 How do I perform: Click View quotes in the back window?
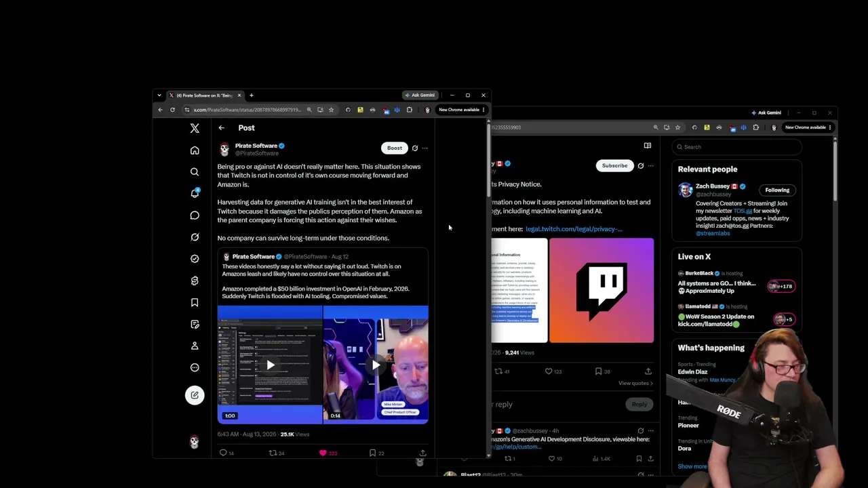pos(635,384)
